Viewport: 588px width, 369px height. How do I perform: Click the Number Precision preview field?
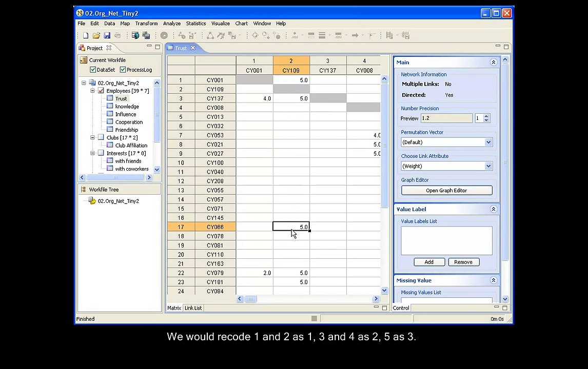coord(446,118)
